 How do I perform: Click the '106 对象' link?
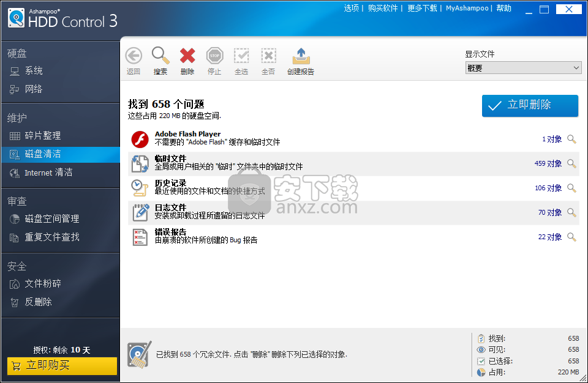tap(548, 188)
